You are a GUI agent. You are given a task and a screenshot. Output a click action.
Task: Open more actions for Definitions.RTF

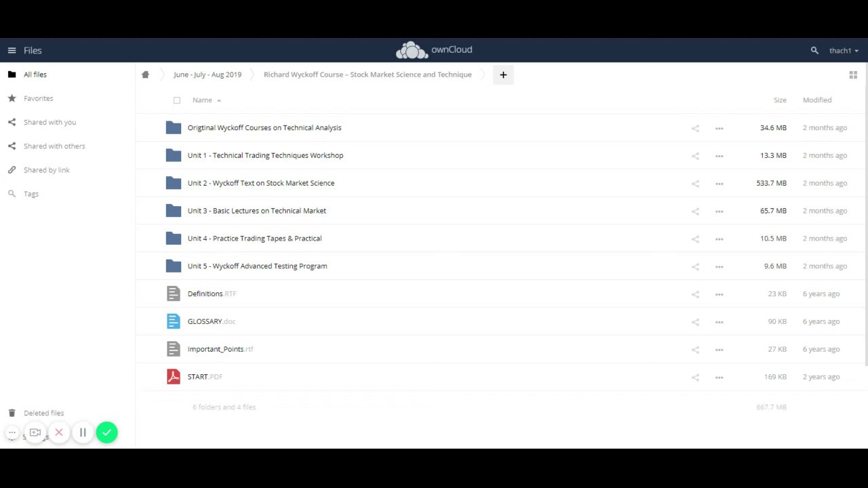click(719, 294)
